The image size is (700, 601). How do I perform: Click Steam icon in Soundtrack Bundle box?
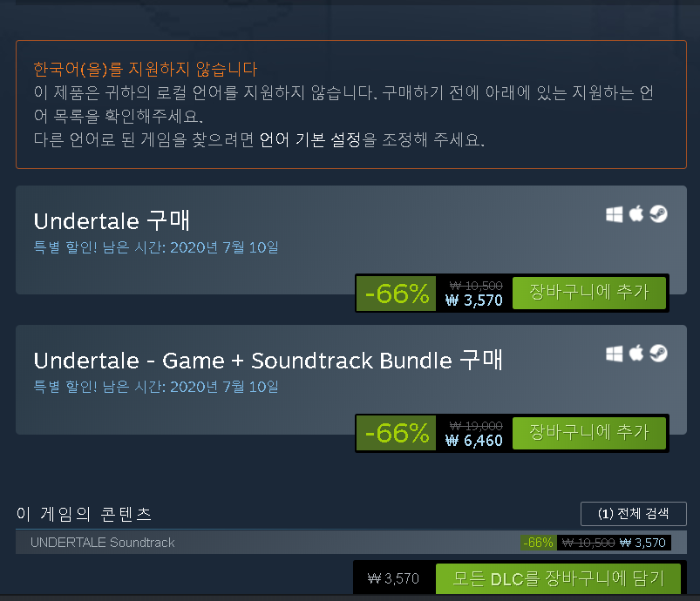click(x=658, y=354)
